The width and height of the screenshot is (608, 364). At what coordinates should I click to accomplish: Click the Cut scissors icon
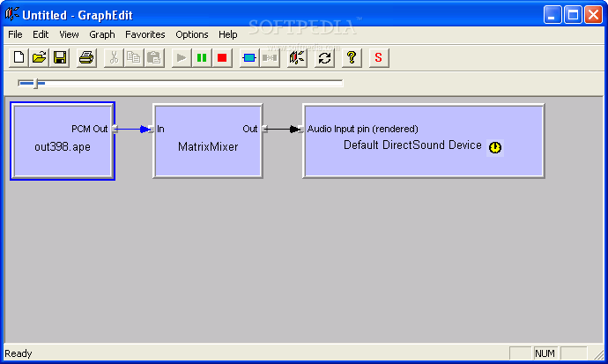coord(114,58)
